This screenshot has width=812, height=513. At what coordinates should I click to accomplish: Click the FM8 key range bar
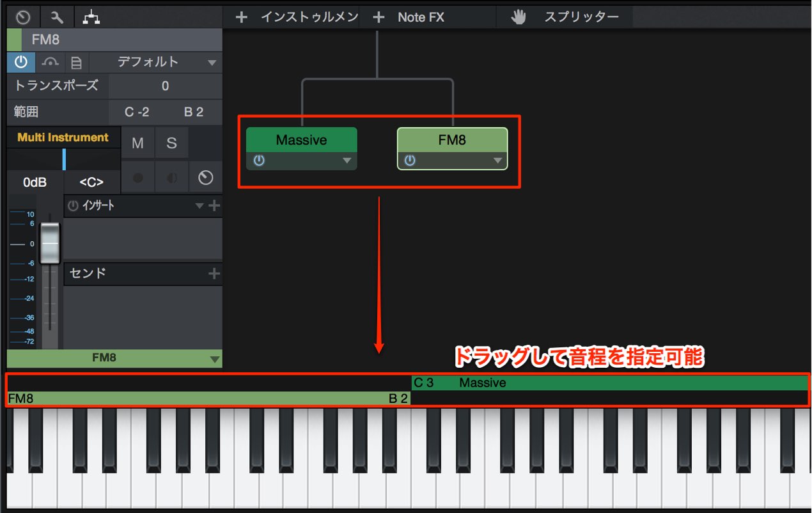click(x=208, y=399)
